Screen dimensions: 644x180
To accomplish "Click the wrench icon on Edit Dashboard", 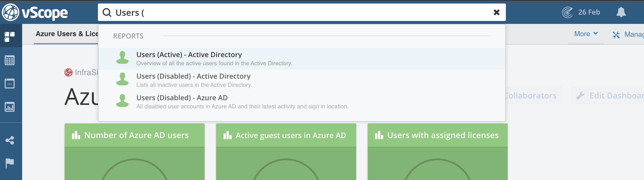I will pyautogui.click(x=580, y=96).
